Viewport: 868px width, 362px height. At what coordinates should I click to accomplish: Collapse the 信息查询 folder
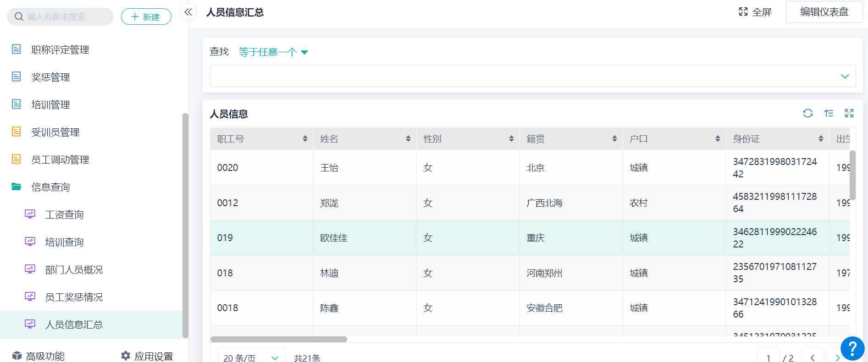click(x=50, y=187)
